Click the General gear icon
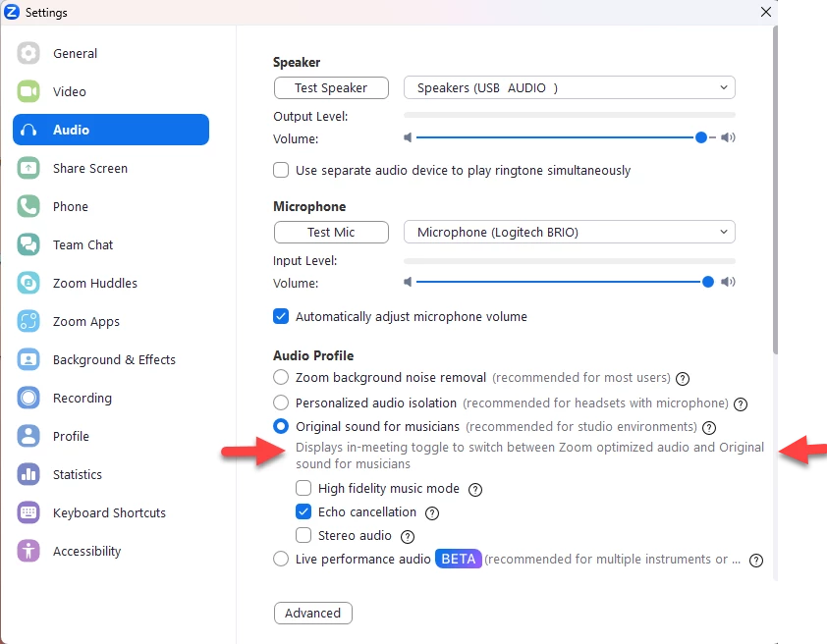827x644 pixels. point(28,53)
